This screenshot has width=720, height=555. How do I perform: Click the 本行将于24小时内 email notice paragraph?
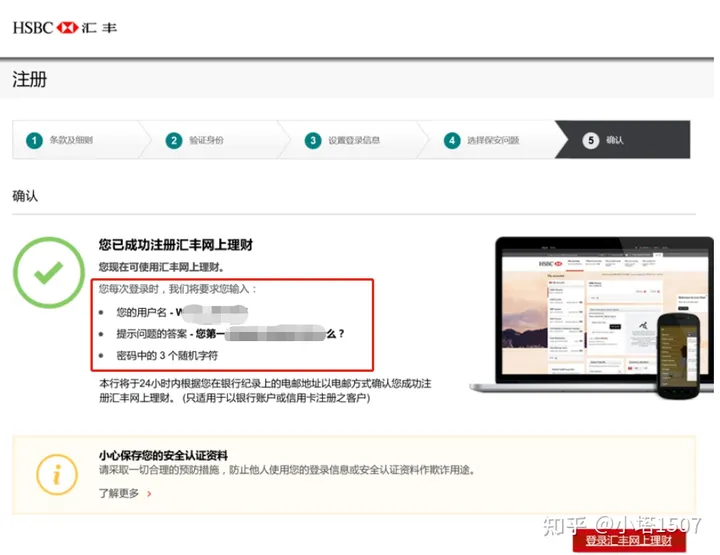pyautogui.click(x=265, y=391)
